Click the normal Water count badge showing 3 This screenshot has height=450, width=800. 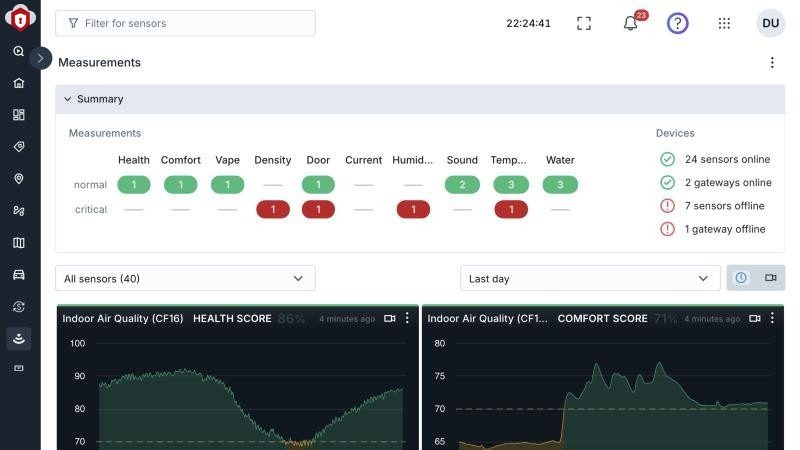tap(560, 185)
